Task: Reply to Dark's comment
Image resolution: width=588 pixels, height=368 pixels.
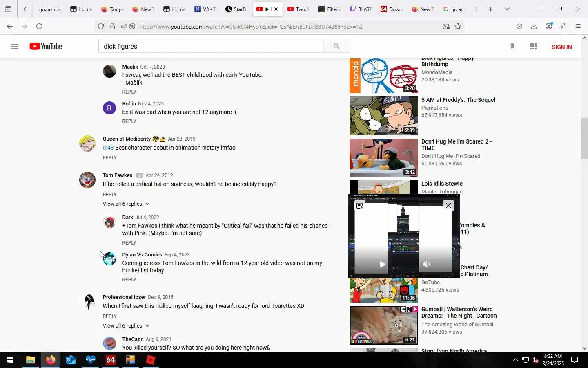Action: pos(129,243)
